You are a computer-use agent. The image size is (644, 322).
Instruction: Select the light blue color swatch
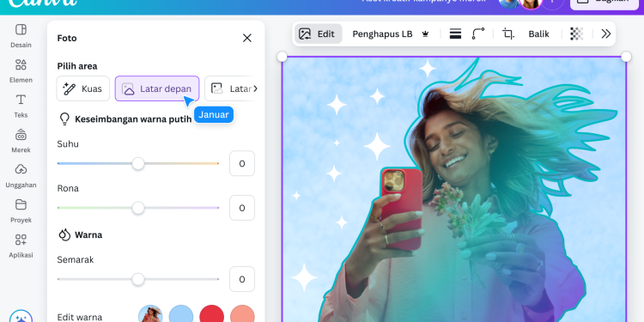[x=181, y=315]
